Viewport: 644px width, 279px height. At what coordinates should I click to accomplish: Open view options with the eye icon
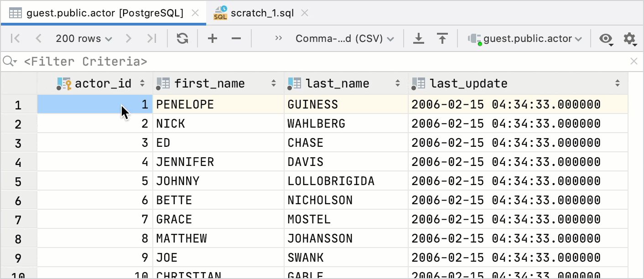606,38
